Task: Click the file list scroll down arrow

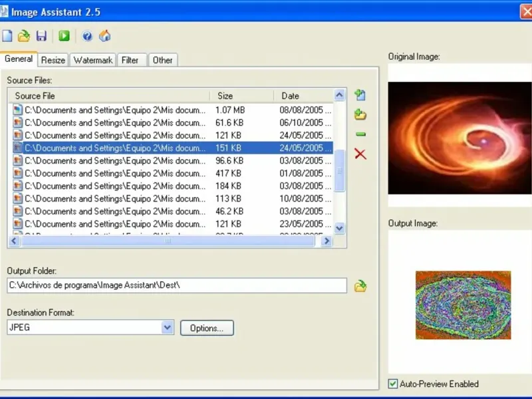Action: click(x=340, y=228)
